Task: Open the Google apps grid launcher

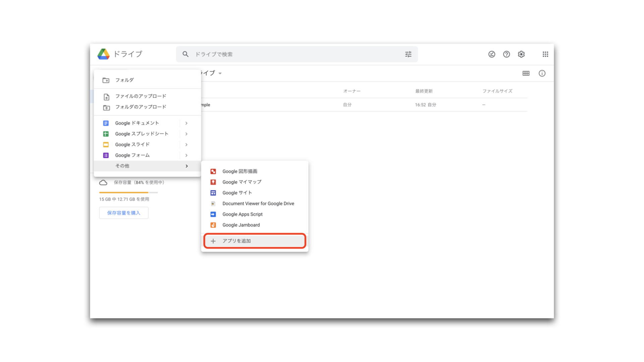Action: click(x=545, y=54)
